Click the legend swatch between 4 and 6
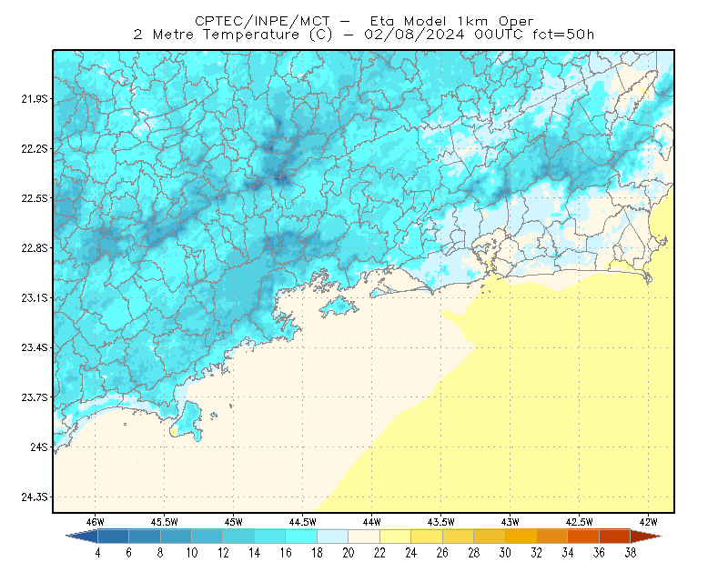Image resolution: width=728 pixels, height=562 pixels. [113, 537]
